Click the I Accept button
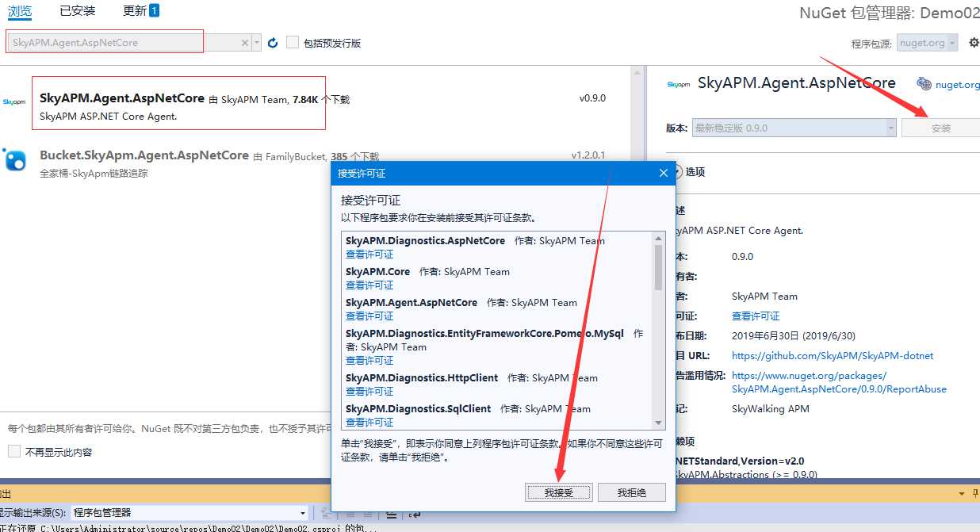Screen dimensions: 980x532 (558, 492)
